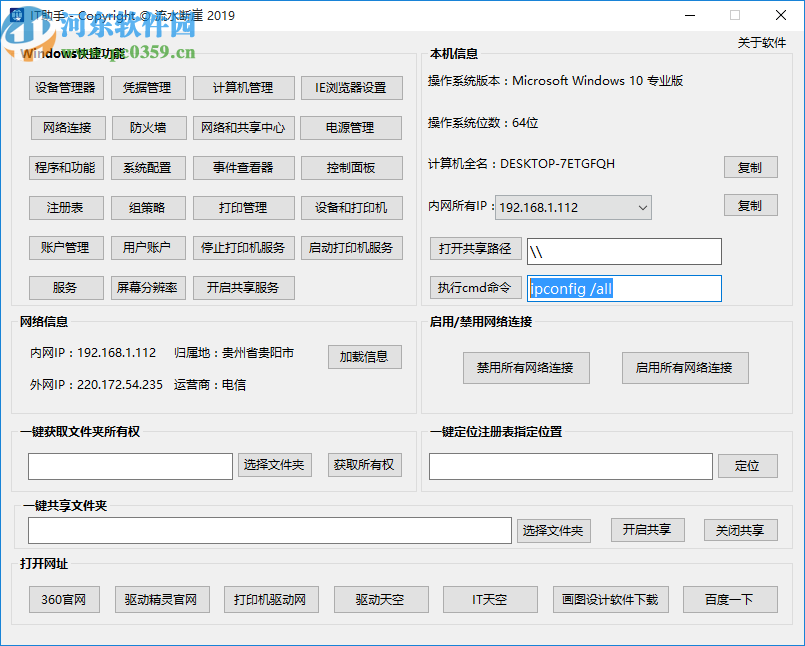Launch IE浏览器设置
Viewport: 805px width, 646px height.
click(352, 88)
